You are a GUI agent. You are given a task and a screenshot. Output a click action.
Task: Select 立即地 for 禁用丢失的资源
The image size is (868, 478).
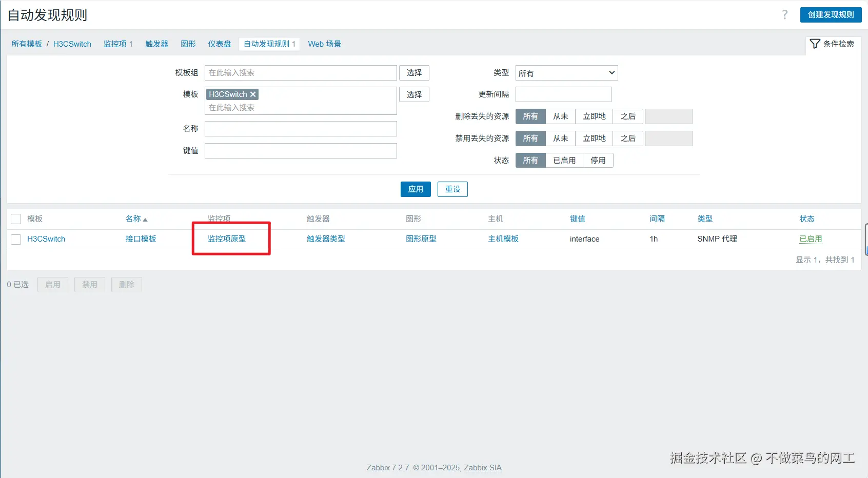(594, 138)
